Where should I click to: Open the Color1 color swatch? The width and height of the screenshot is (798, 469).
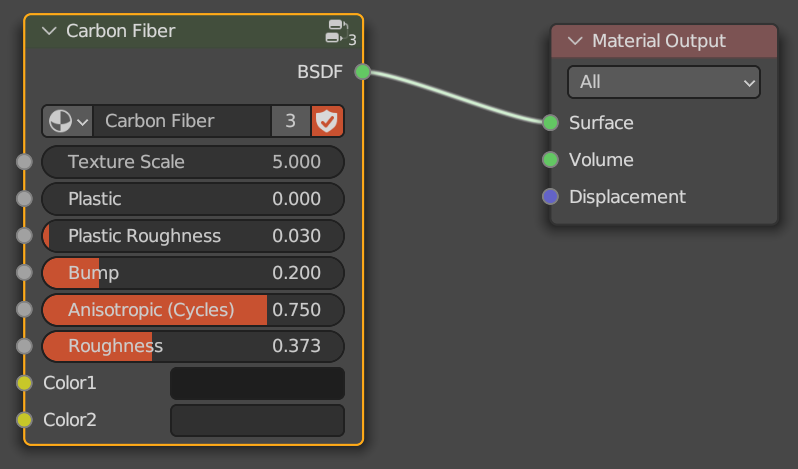[x=257, y=383]
